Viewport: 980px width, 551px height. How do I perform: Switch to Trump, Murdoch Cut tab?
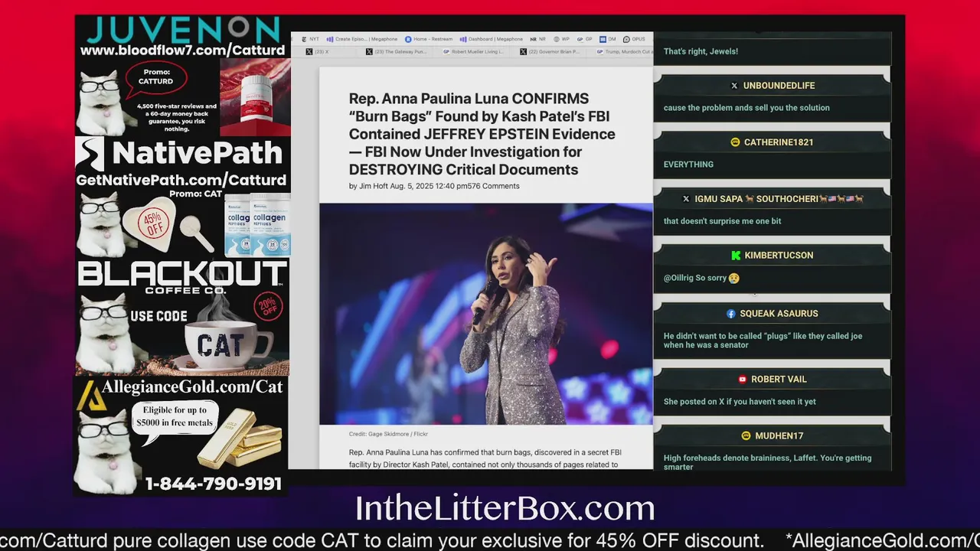tap(624, 52)
